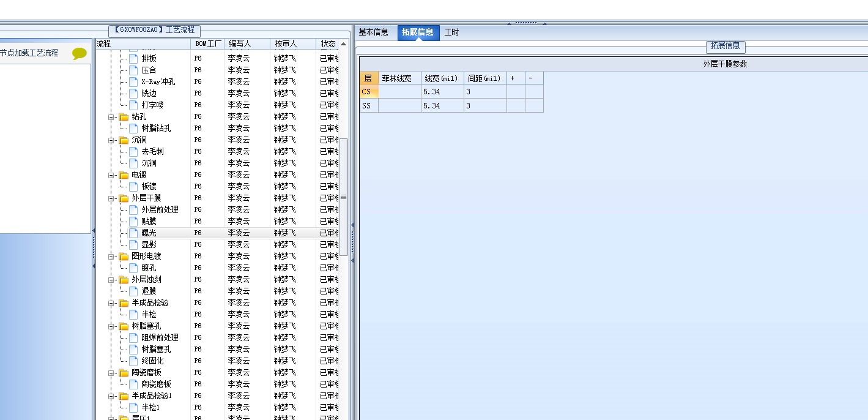868x420 pixels.
Task: Click the 钻孔 folder label
Action: [x=139, y=116]
